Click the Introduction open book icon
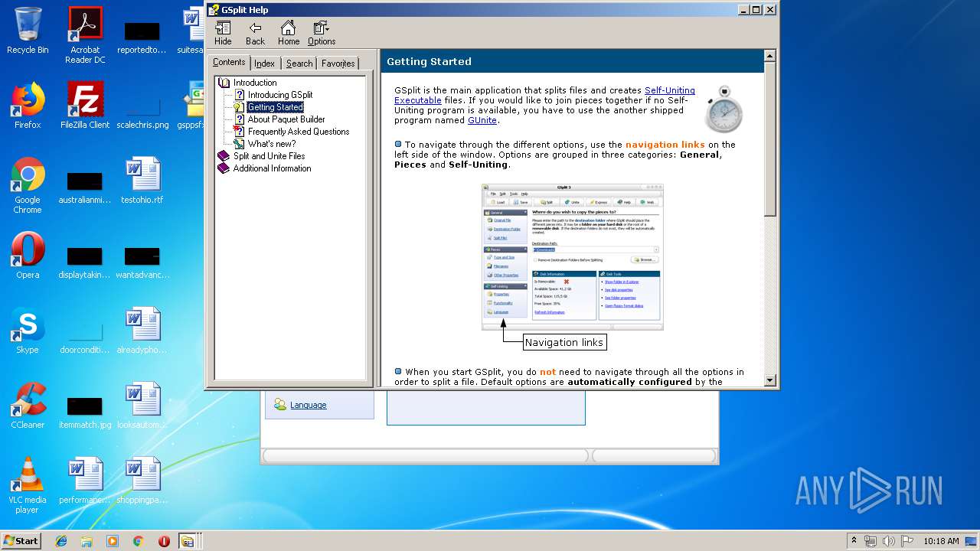The width and height of the screenshot is (980, 551). [x=224, y=83]
